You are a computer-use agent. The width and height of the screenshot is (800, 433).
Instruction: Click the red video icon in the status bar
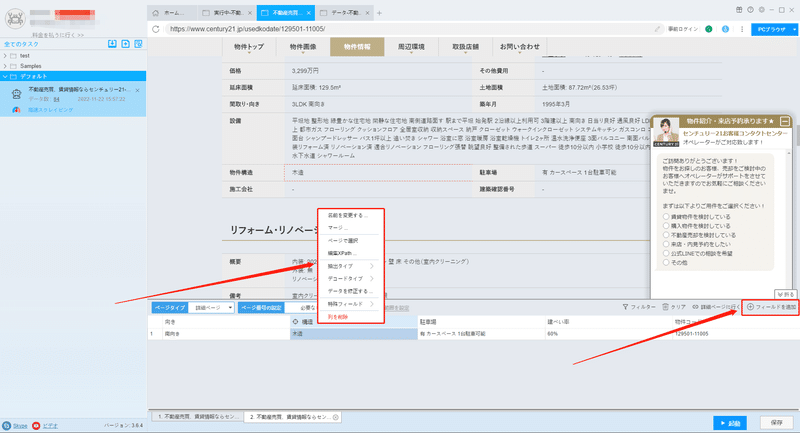36,425
